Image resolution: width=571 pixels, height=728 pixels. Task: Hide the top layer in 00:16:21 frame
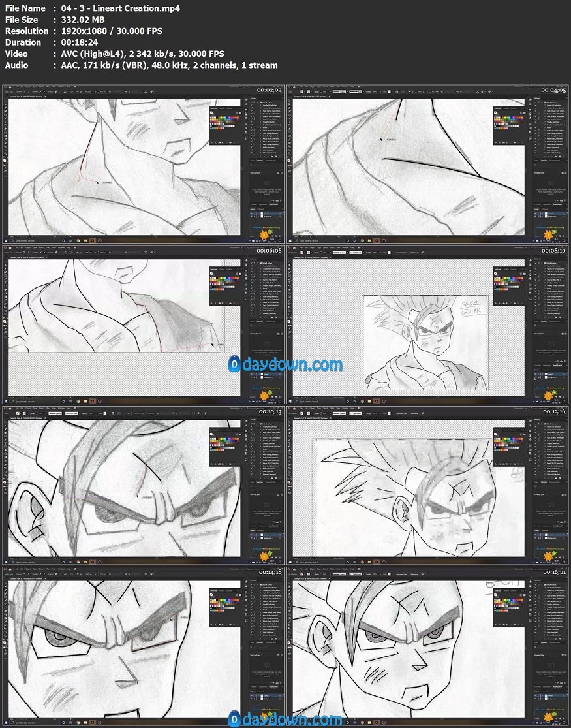[x=535, y=695]
